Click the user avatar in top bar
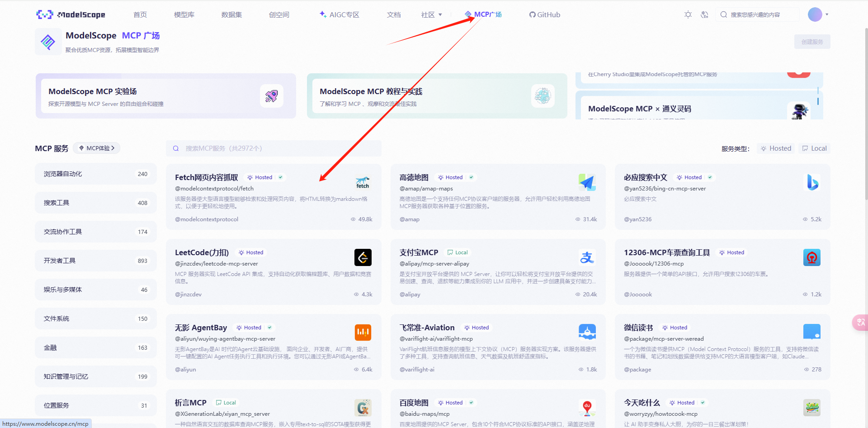The width and height of the screenshot is (868, 428). (x=815, y=14)
